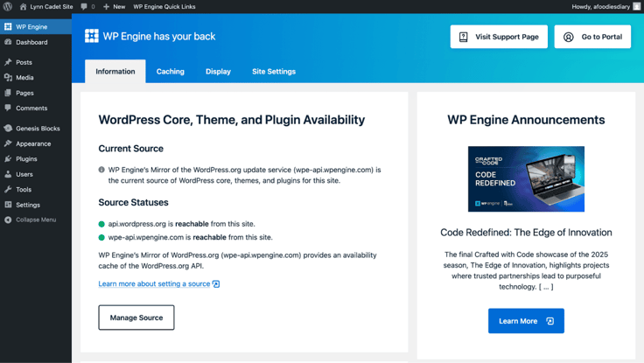
Task: Select the WP Engine sidebar icon
Action: pyautogui.click(x=8, y=27)
